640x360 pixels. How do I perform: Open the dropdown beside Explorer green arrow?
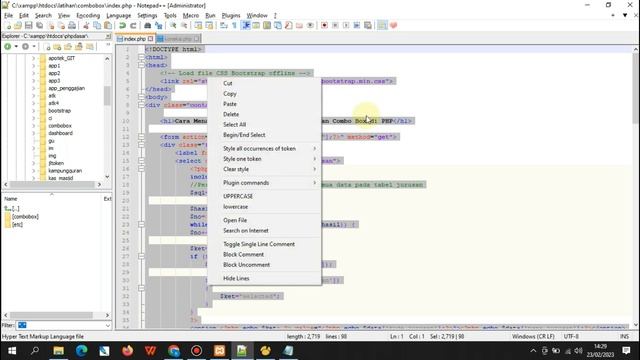tap(16, 47)
